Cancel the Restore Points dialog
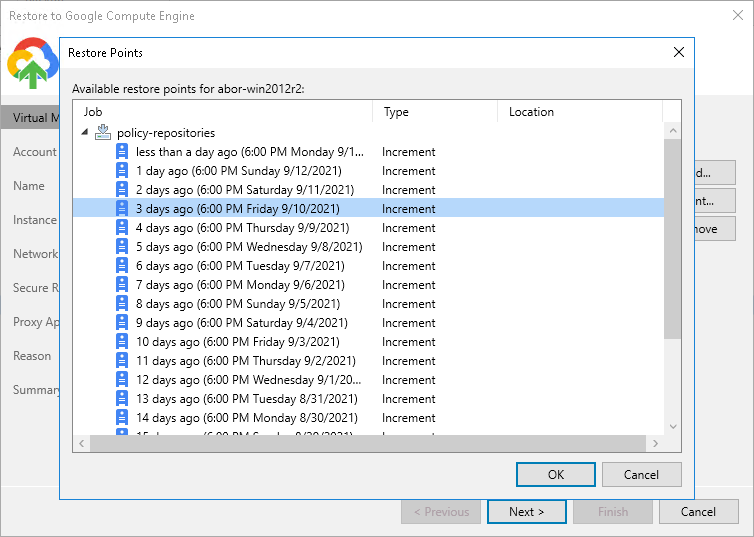Screen dimensions: 754x537 tap(642, 474)
